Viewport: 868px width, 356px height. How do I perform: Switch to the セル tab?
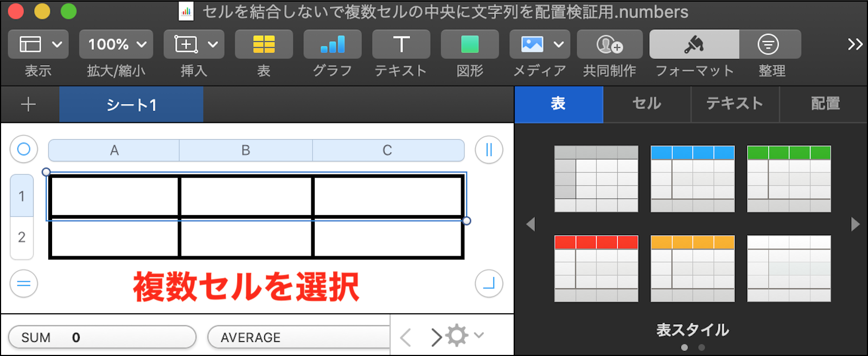(x=647, y=103)
